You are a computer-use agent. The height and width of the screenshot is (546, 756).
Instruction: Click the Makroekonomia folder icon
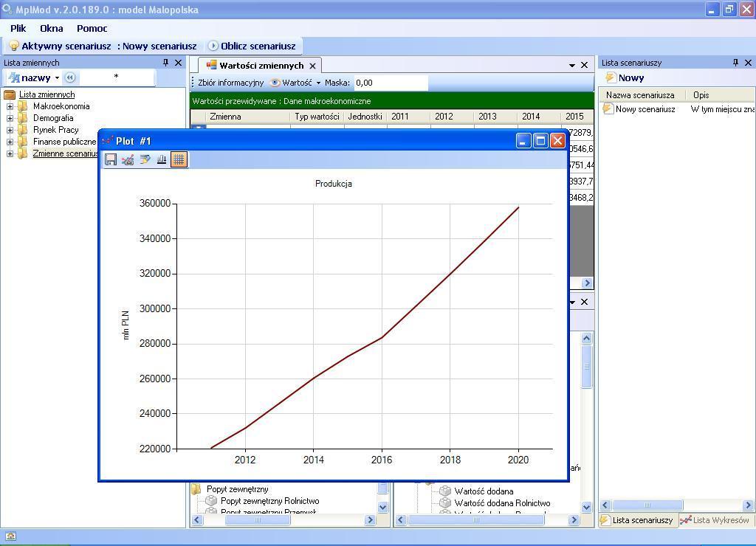click(23, 106)
